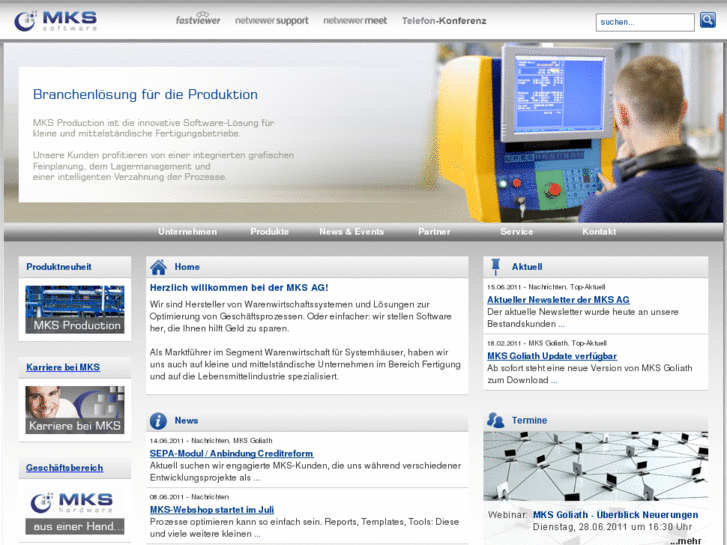
Task: Open the Karriere bei MKS image banner
Action: click(x=75, y=410)
